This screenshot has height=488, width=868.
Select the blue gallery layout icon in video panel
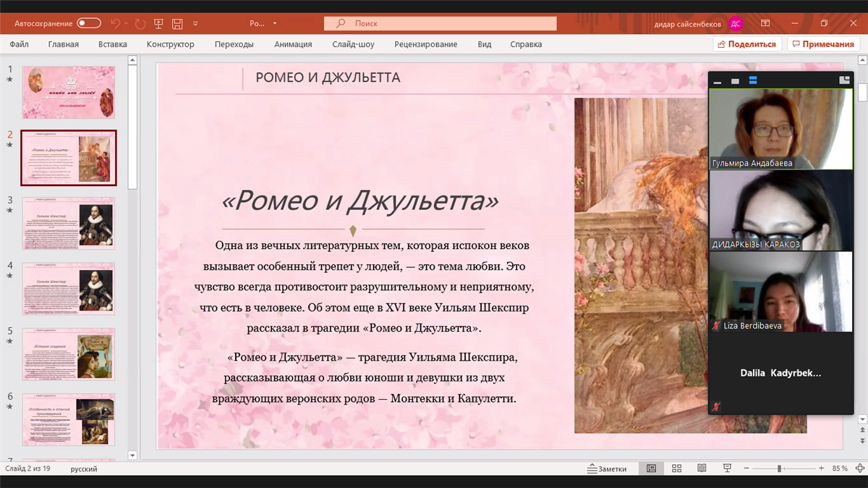click(753, 80)
